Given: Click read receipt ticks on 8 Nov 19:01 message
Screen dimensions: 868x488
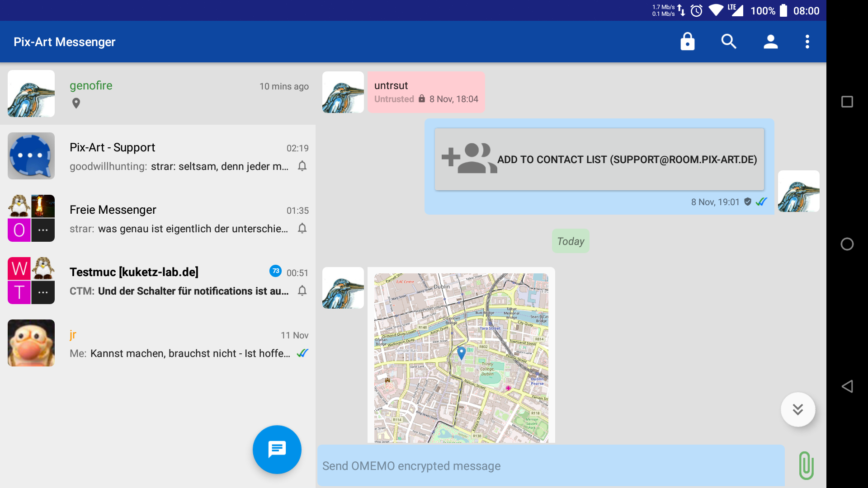Looking at the screenshot, I should pos(762,202).
